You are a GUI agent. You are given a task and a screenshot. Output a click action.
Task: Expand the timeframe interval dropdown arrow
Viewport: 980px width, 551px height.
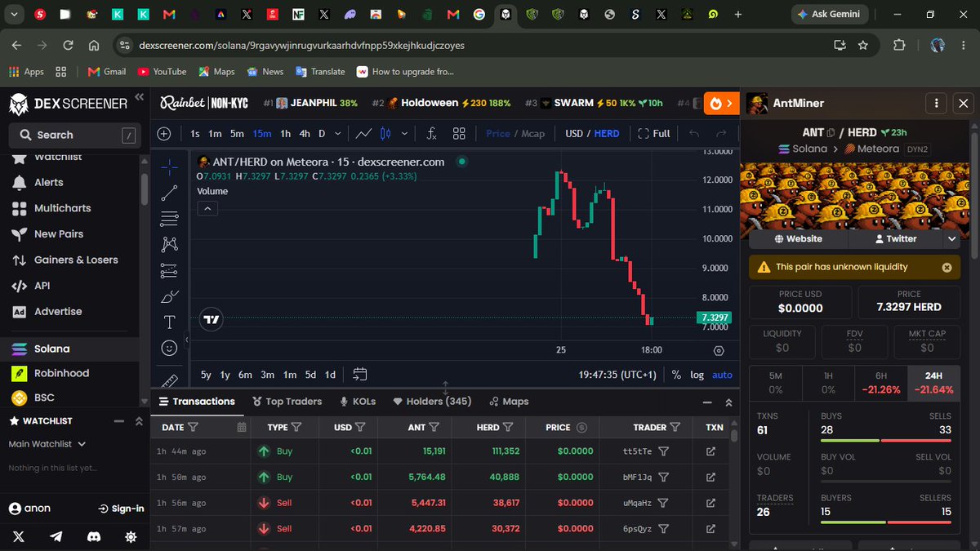click(x=336, y=134)
